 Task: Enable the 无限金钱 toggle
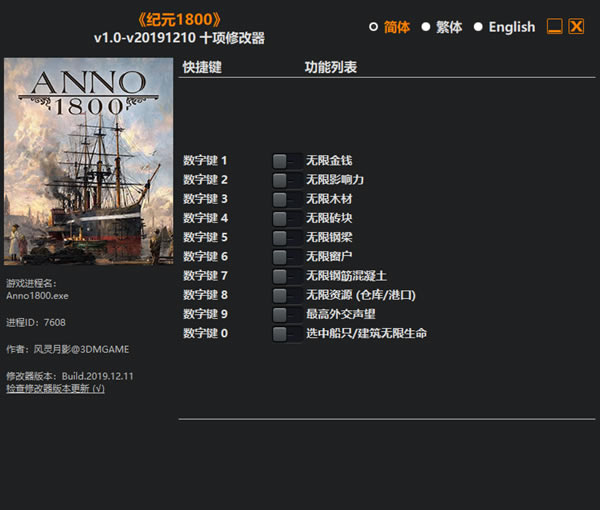pyautogui.click(x=287, y=161)
